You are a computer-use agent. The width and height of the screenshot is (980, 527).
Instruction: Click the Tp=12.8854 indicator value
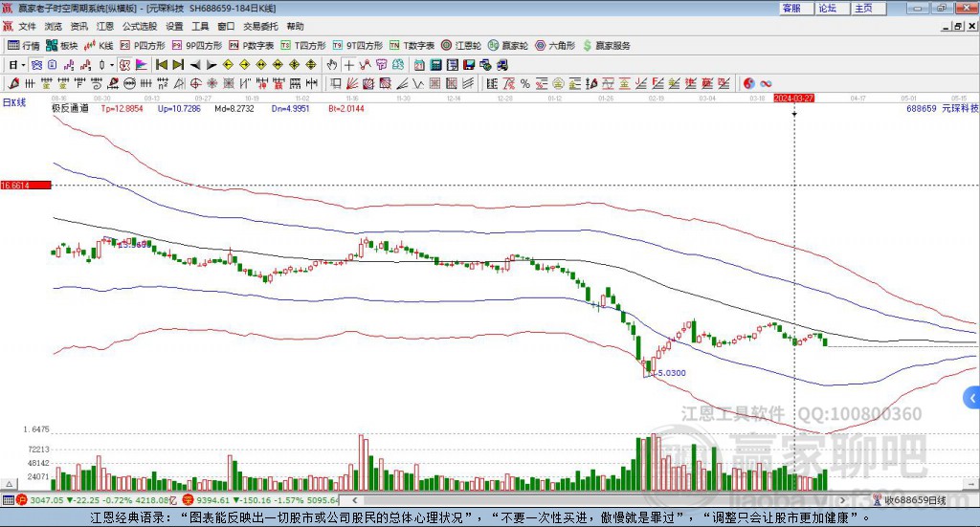coord(122,109)
